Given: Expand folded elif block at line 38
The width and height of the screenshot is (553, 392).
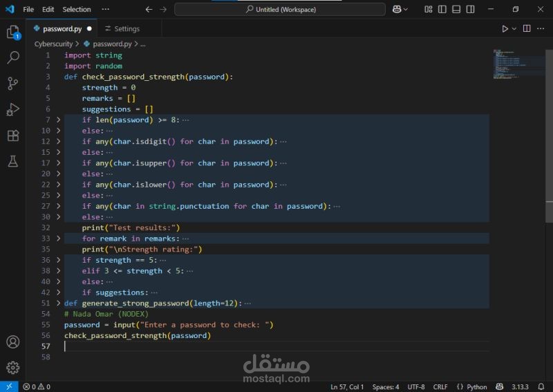Looking at the screenshot, I should point(59,271).
